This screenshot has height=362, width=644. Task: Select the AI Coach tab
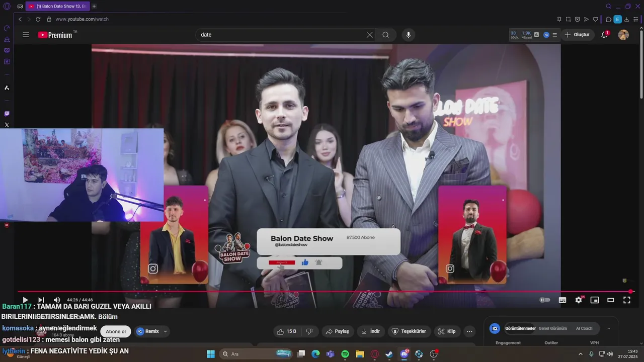[584, 328]
